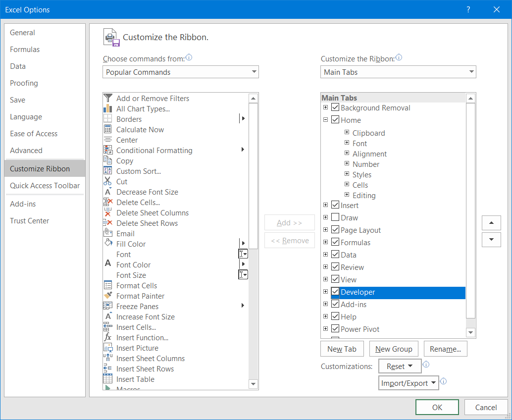The width and height of the screenshot is (512, 420).
Task: Open the Main Tabs dropdown
Action: 398,72
